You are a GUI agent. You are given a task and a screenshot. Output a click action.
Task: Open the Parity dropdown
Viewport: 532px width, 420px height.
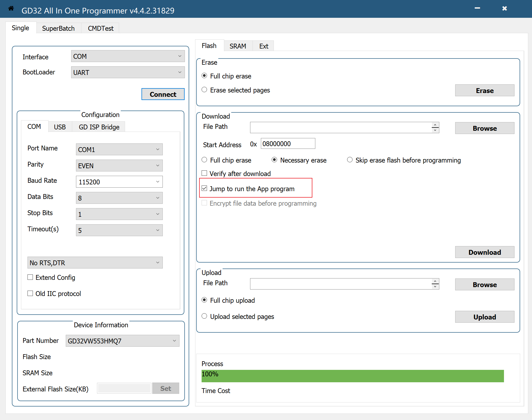click(x=119, y=166)
